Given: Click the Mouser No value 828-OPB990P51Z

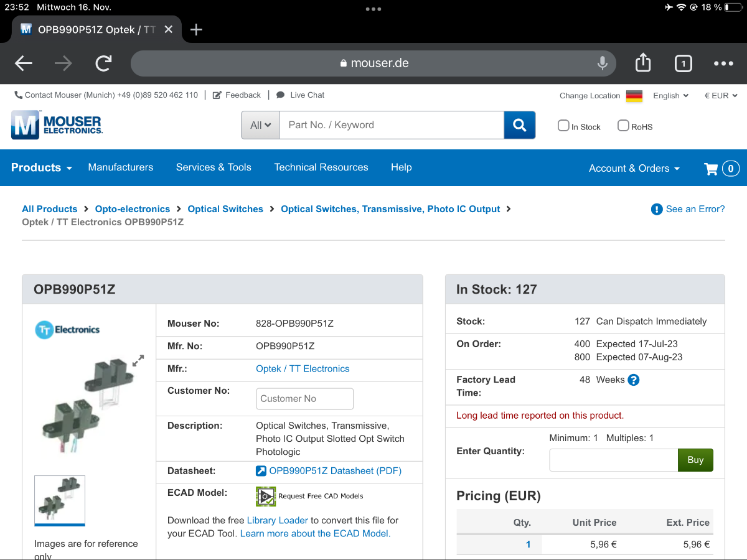Looking at the screenshot, I should pyautogui.click(x=294, y=324).
